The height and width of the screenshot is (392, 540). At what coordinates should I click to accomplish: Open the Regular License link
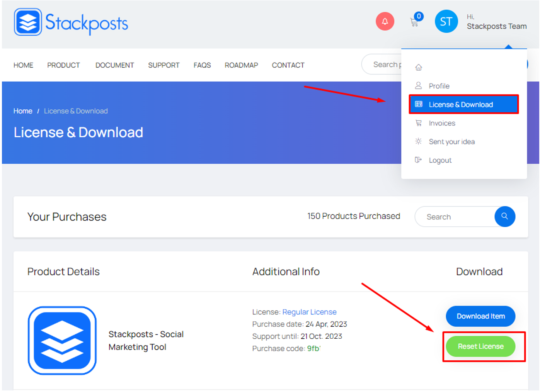(309, 312)
